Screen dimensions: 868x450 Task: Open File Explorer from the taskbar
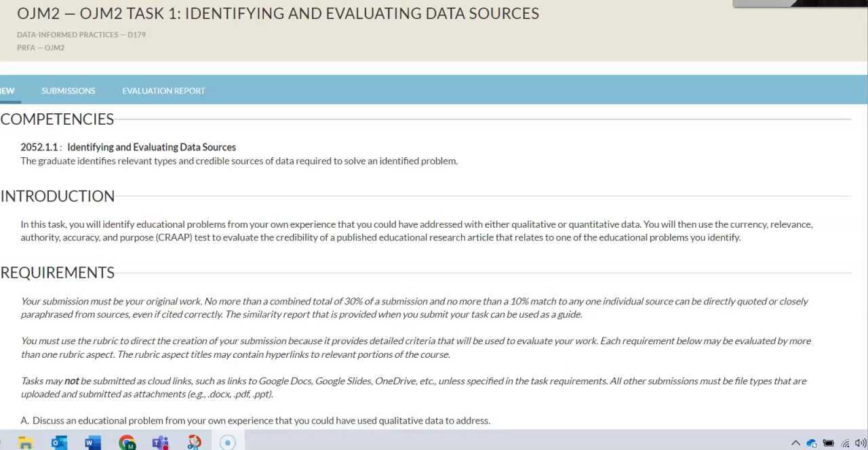point(26,443)
